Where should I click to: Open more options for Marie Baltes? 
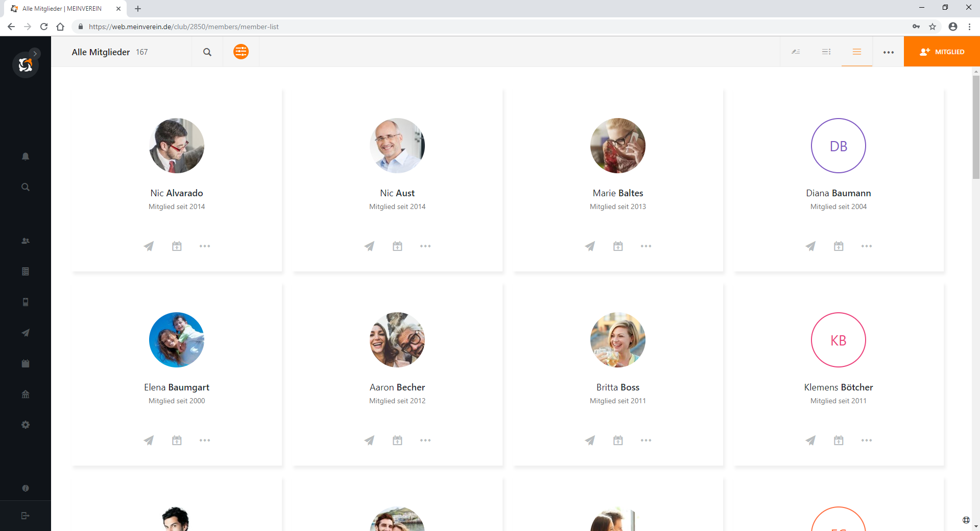(x=646, y=246)
